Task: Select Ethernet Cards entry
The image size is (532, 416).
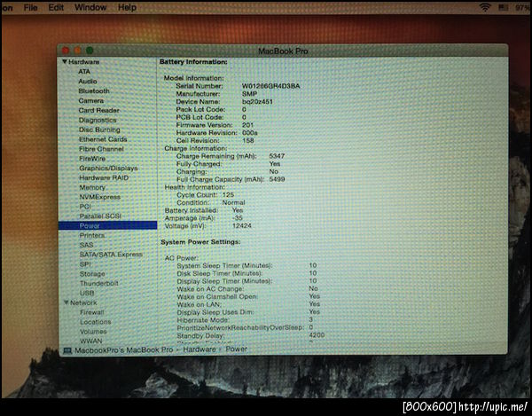Action: (103, 139)
